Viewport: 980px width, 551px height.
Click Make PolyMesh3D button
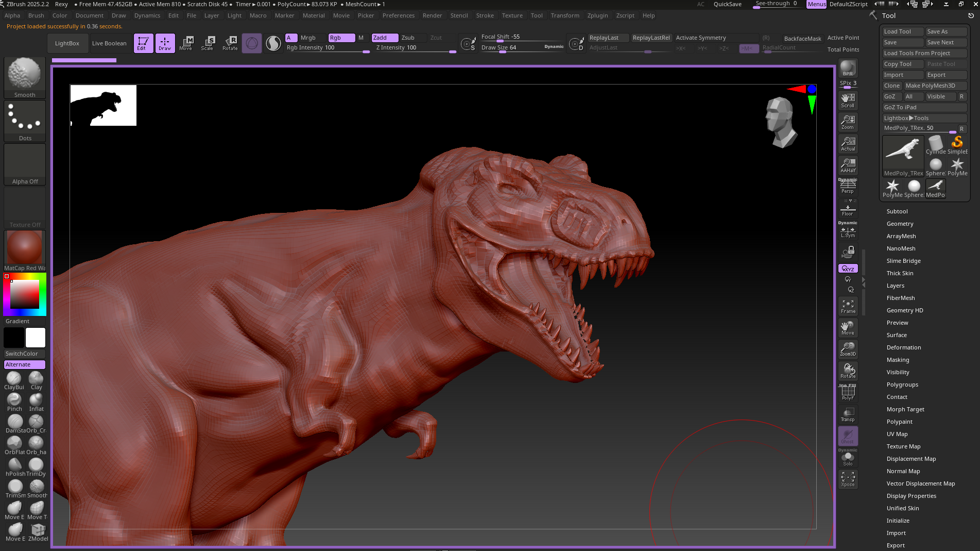coord(935,86)
